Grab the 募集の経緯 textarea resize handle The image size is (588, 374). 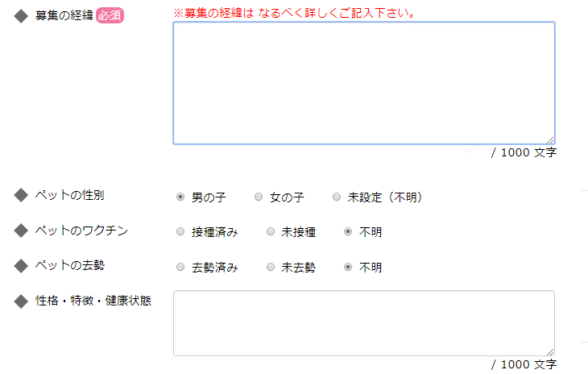tap(550, 139)
